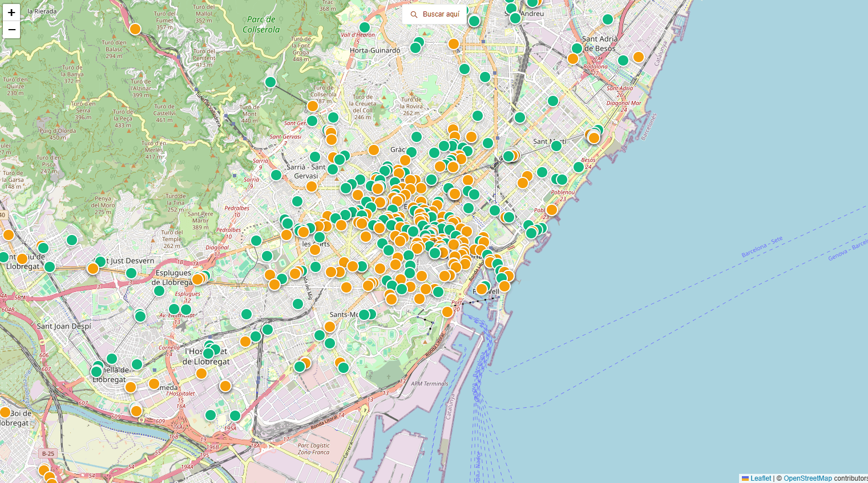Open the Leaflet website link
The width and height of the screenshot is (868, 483).
pos(760,478)
